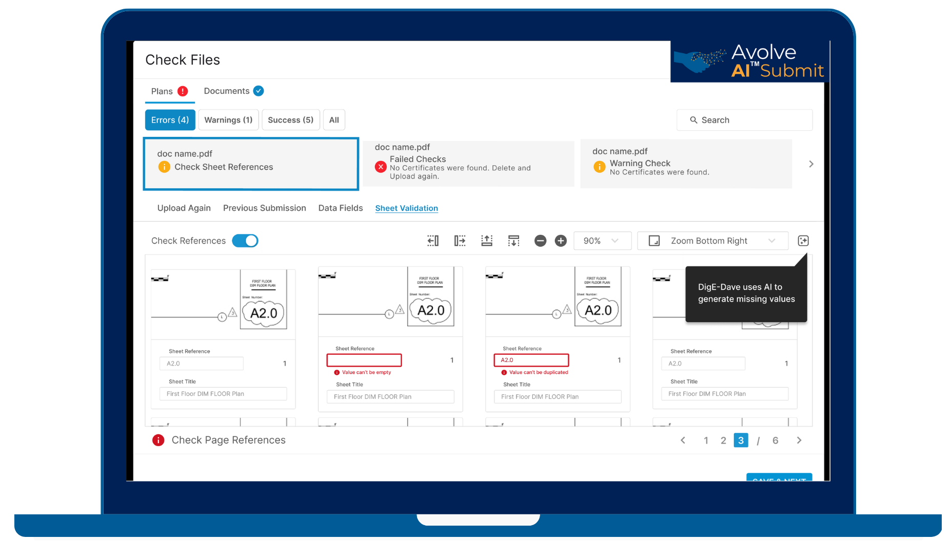Screen dimensions: 952x560
Task: Toggle the Check References switch
Action: click(x=245, y=241)
